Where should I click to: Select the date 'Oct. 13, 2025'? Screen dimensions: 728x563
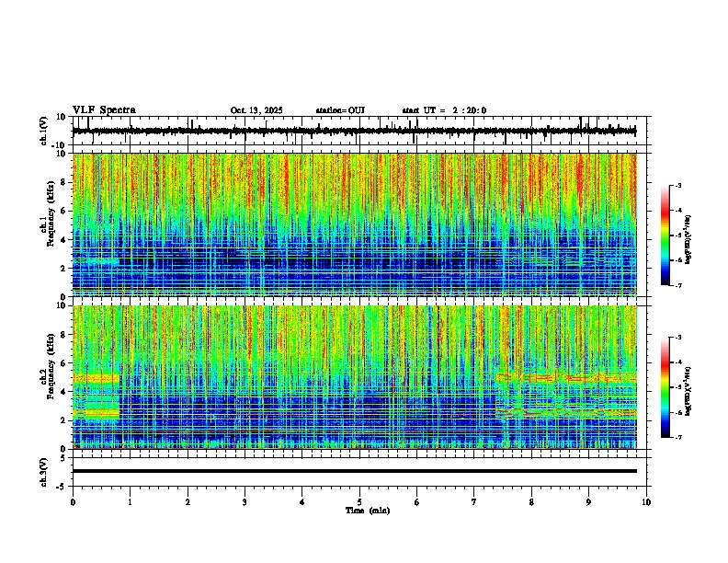point(256,110)
